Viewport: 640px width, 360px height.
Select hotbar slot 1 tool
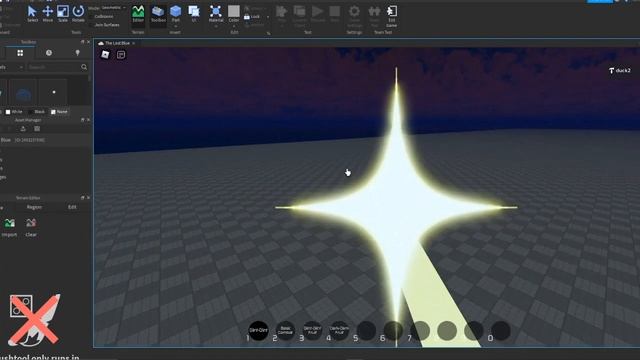pyautogui.click(x=258, y=331)
